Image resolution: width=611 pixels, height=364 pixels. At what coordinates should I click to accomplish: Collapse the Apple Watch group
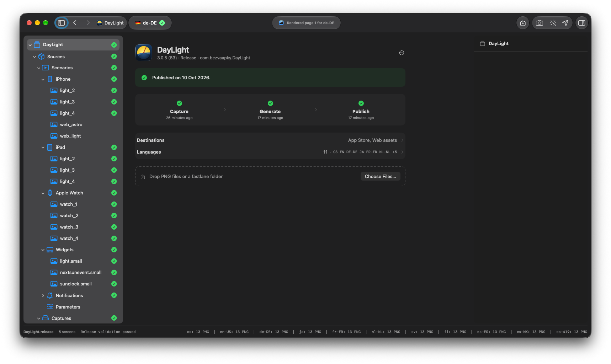point(43,193)
